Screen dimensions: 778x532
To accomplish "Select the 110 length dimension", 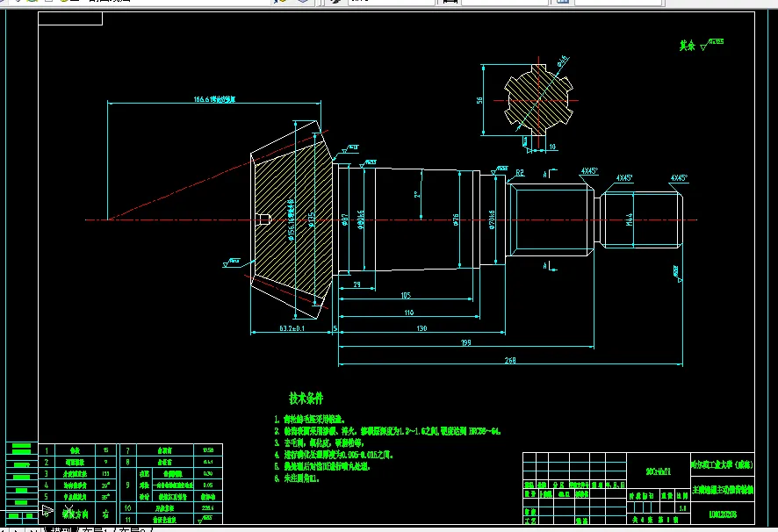I will click(x=409, y=313).
